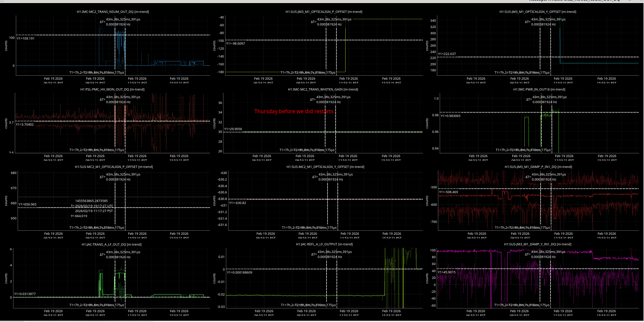Click the Y= 664.019 crosshair readout in MC2 P_OFFSET plot

point(79,216)
